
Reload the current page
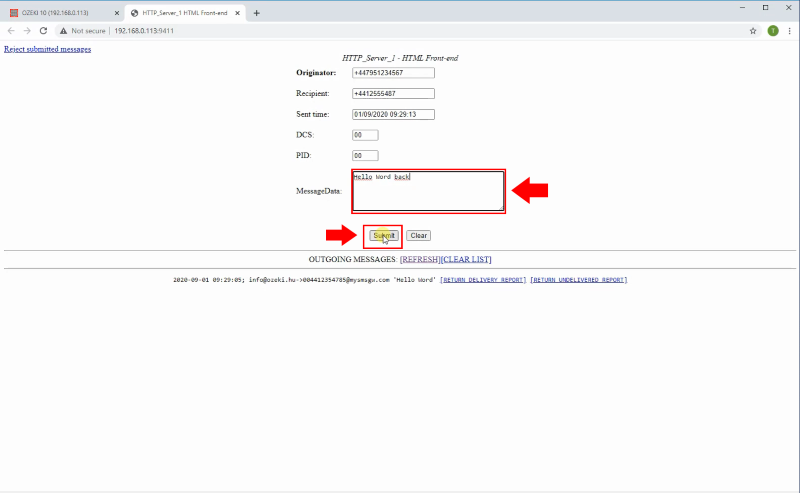click(x=43, y=31)
